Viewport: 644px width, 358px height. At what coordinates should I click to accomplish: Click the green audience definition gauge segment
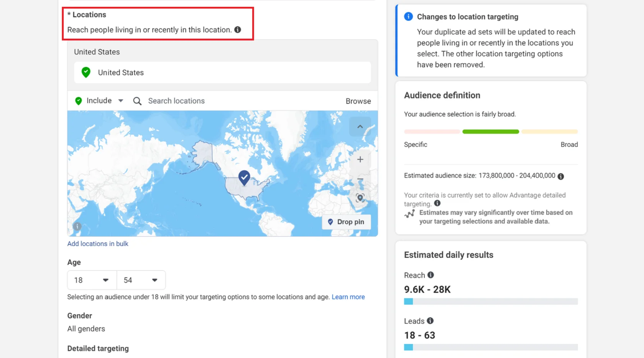(x=491, y=132)
